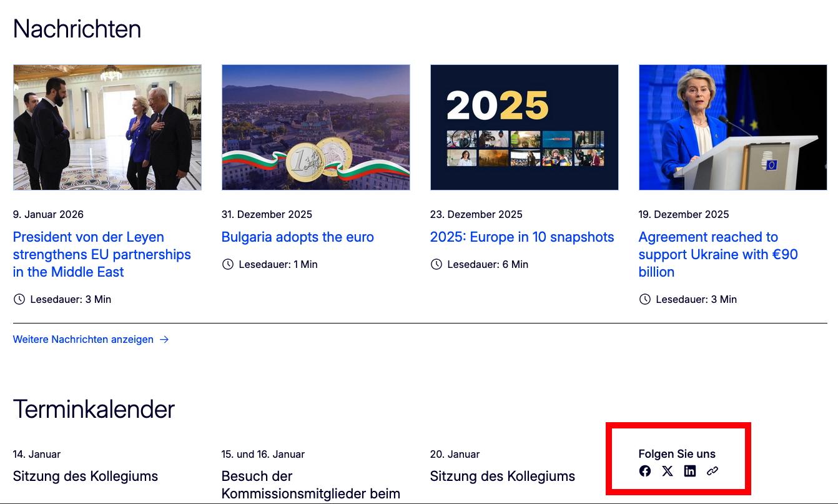This screenshot has height=504, width=838.
Task: Click the Bulgarian euro coins thumbnail image
Action: tap(316, 127)
